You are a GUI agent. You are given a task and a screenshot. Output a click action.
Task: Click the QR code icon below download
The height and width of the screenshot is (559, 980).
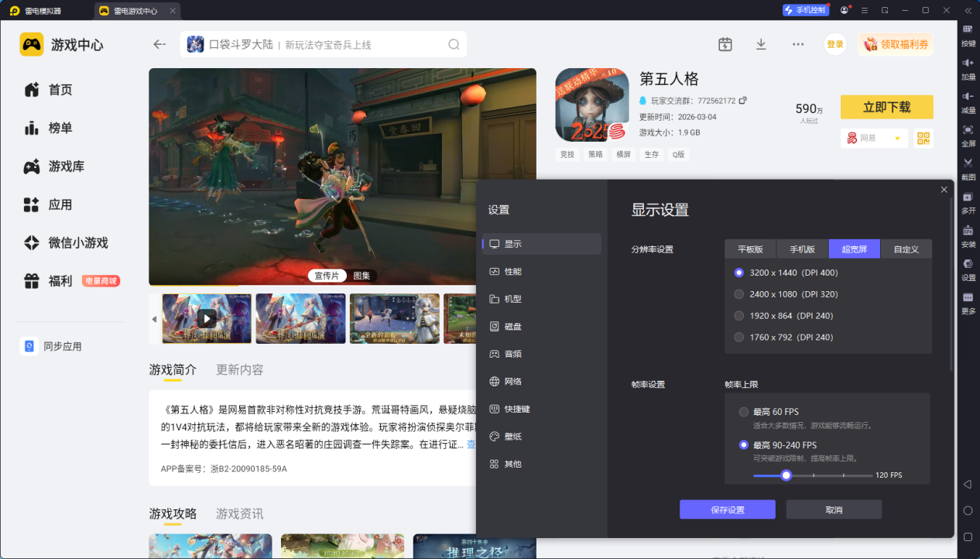(x=923, y=138)
